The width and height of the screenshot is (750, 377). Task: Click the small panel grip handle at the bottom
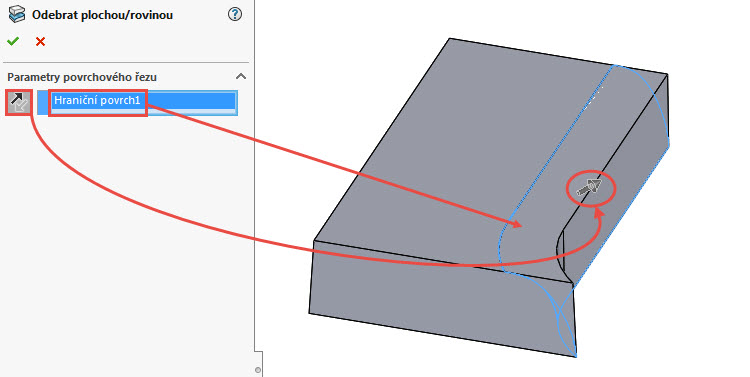click(258, 370)
